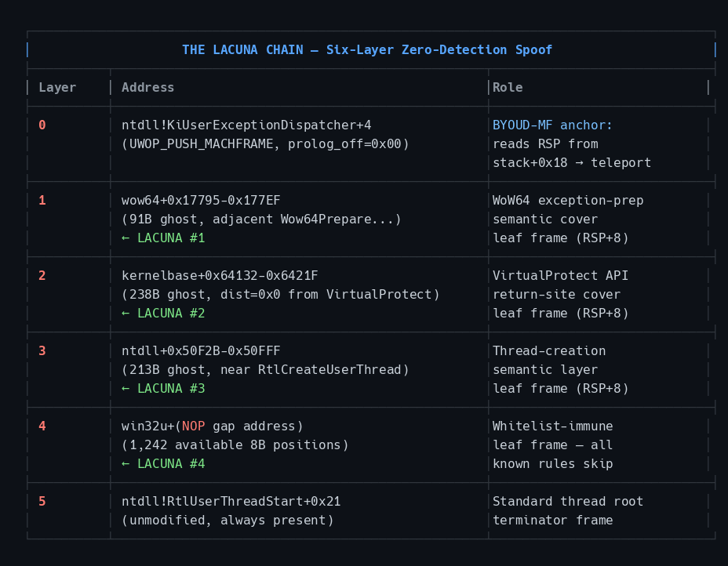Screen dimensions: 728x566
Task: Click '← LACUNA #1' marker
Action: pyautogui.click(x=163, y=238)
